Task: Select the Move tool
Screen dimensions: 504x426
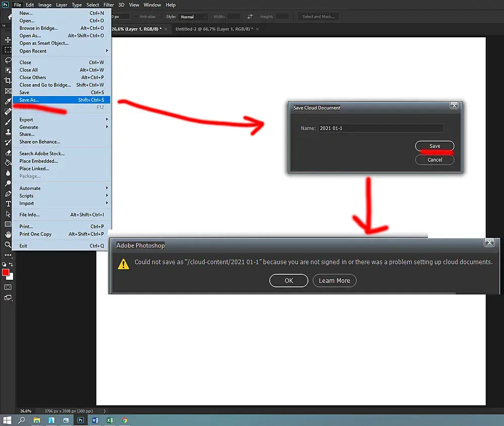Action: [x=8, y=39]
